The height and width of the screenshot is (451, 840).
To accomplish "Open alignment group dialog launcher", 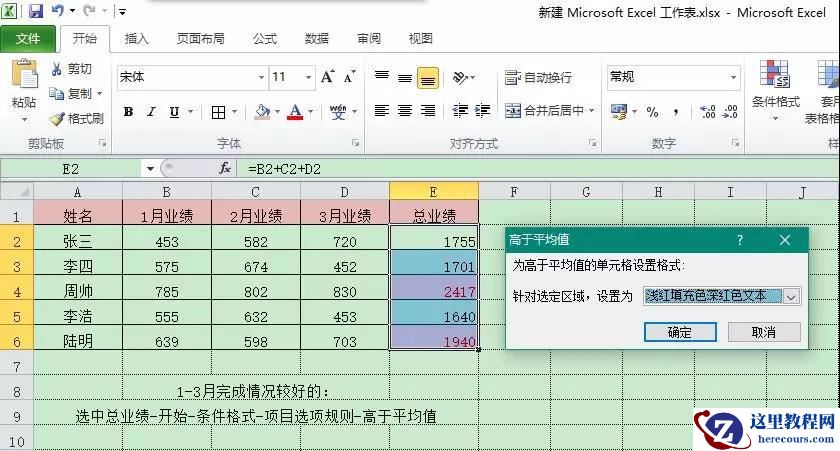I will point(592,144).
